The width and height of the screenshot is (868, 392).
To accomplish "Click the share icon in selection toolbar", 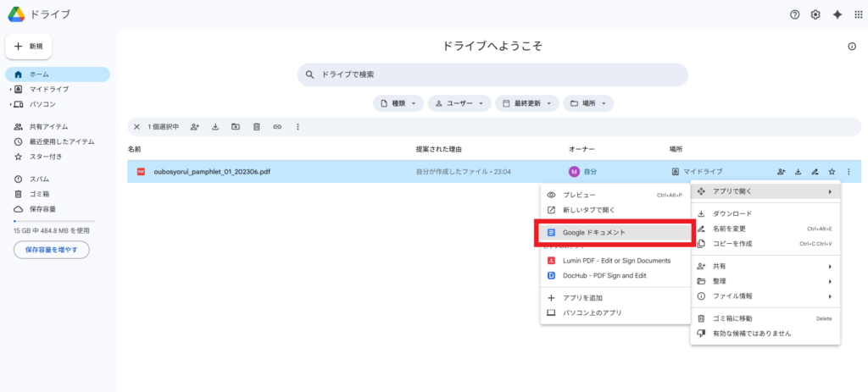I will point(195,127).
